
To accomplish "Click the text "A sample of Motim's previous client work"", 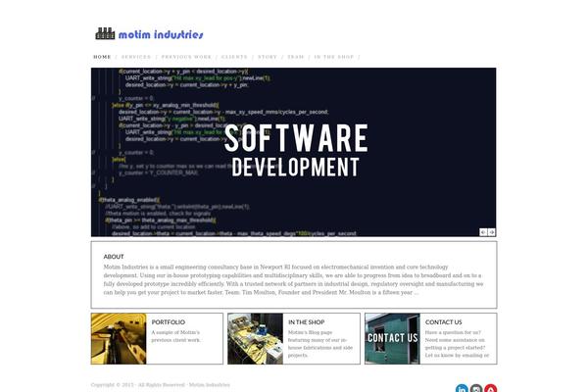I will (x=175, y=336).
